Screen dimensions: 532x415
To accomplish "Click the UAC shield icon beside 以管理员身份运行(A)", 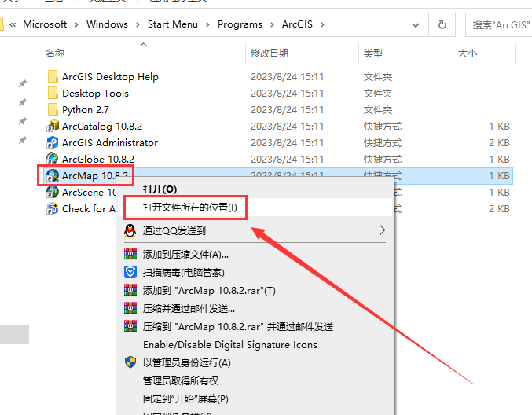I will (x=130, y=362).
